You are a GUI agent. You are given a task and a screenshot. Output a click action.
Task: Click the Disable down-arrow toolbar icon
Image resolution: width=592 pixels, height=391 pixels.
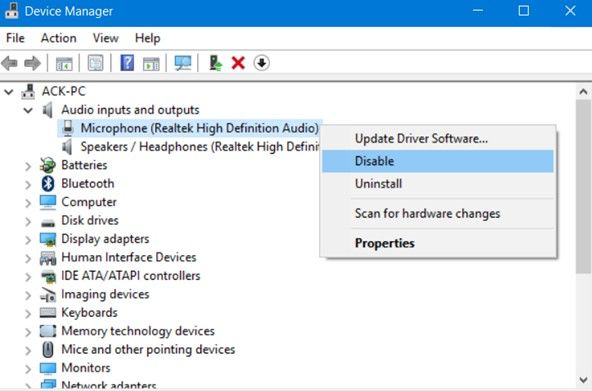(x=262, y=63)
